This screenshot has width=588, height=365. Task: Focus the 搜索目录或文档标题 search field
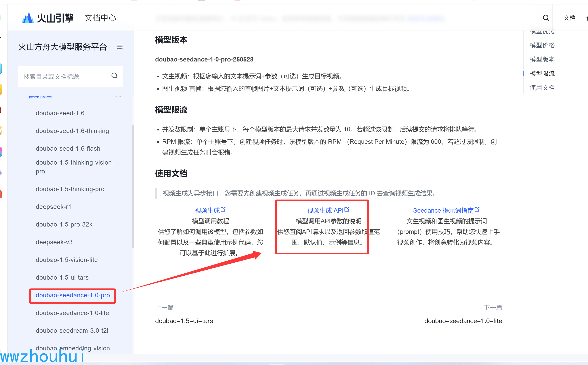tap(71, 76)
